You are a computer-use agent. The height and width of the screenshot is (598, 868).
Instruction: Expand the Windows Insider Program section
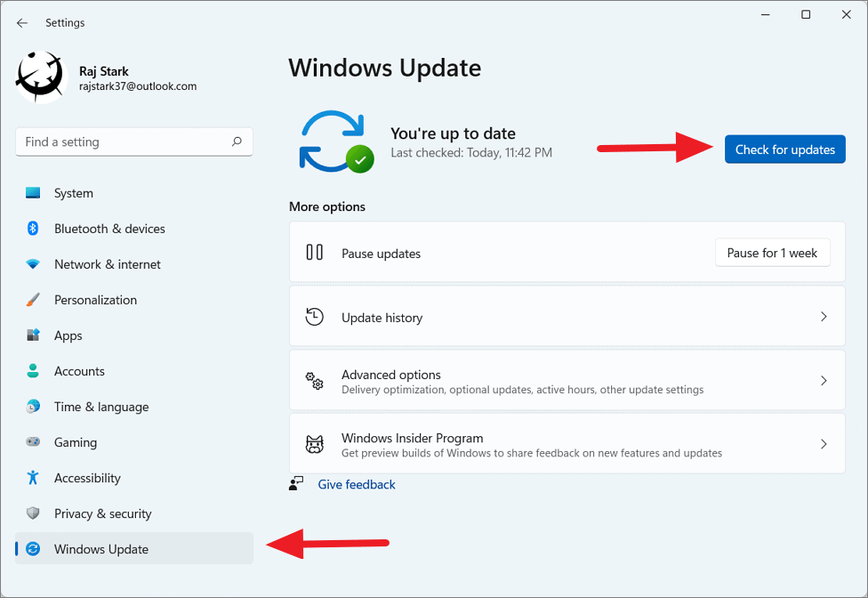click(823, 443)
